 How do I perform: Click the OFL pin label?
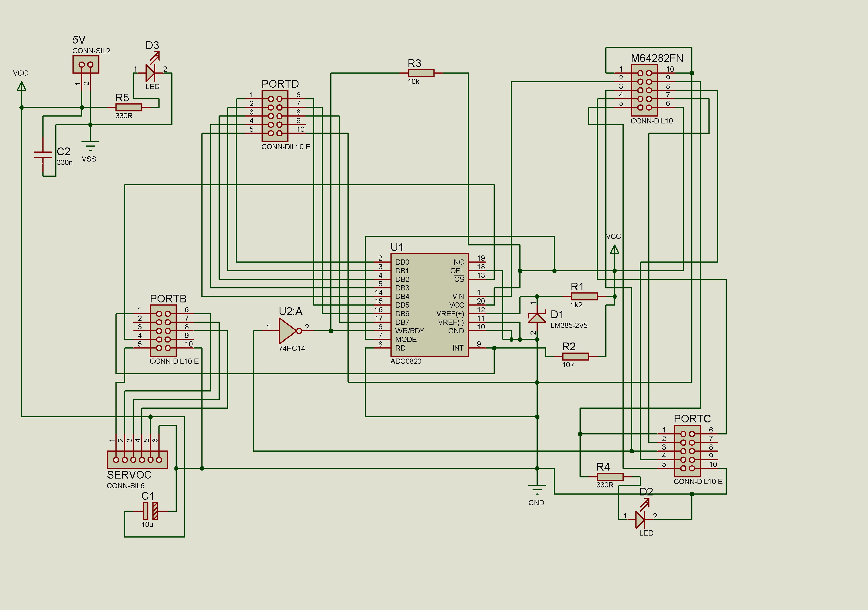(457, 271)
